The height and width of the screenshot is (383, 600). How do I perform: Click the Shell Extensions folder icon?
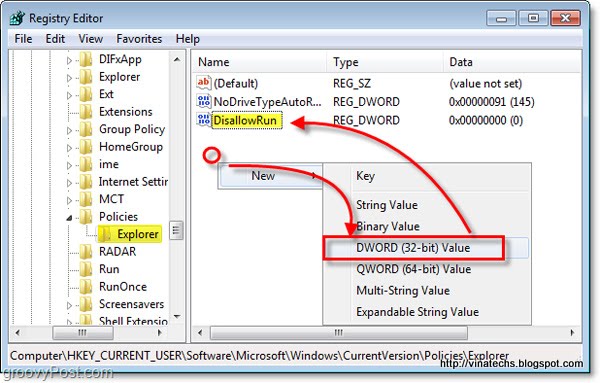tap(86, 320)
